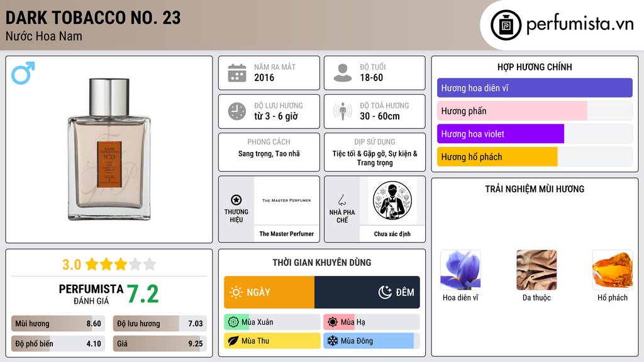The height and width of the screenshot is (362, 644).
Task: Click the longevity value từ 3 - 6 giờ
Action: 276,116
